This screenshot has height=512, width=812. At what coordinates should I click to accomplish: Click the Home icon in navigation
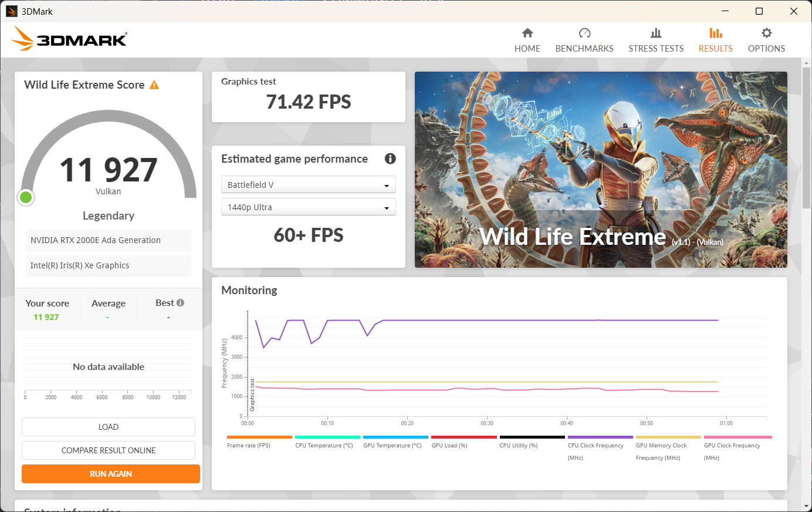(527, 33)
